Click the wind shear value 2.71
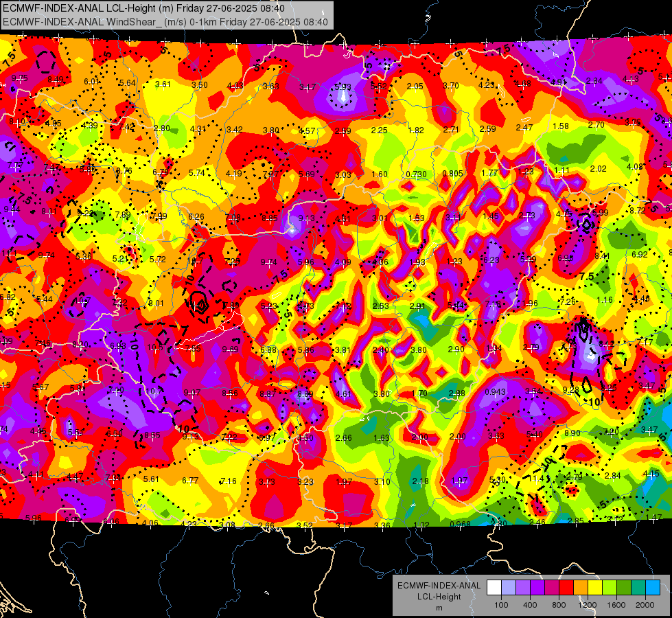Screen dimensions: 672x618 [451, 130]
